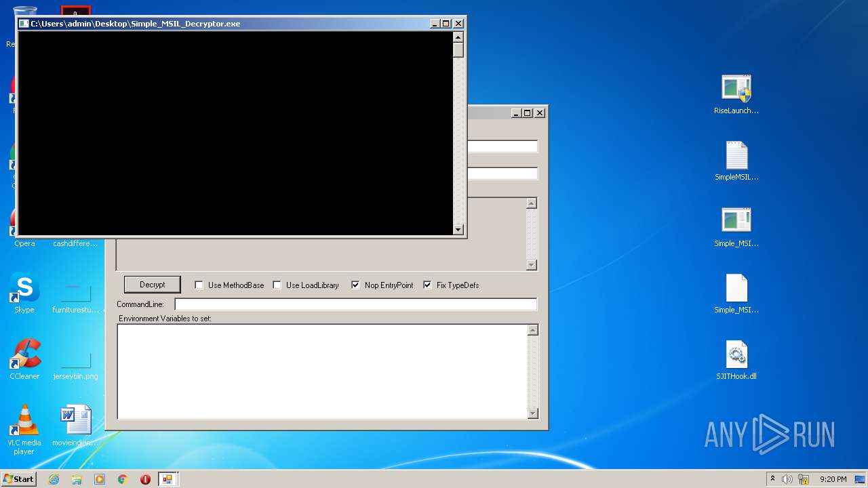Image resolution: width=868 pixels, height=488 pixels.
Task: Select the Skype desktop shortcut
Action: click(x=24, y=294)
